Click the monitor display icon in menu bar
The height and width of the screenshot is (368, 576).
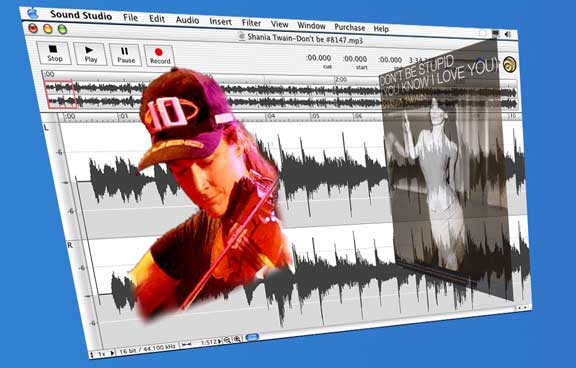click(496, 33)
